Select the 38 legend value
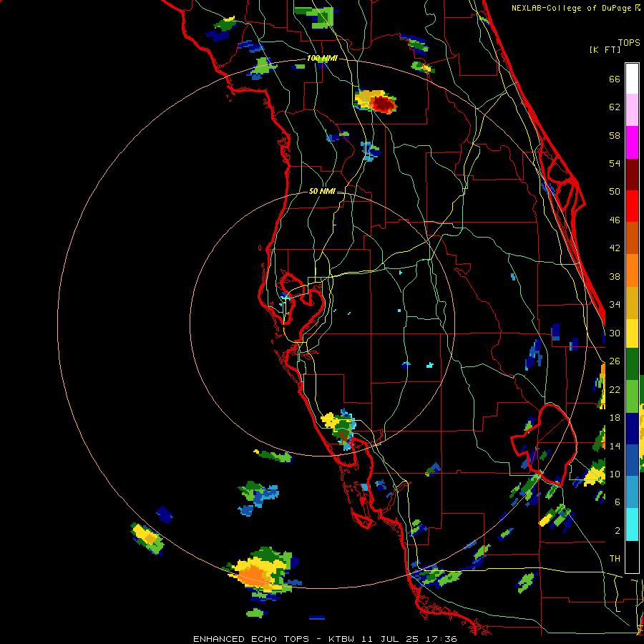This screenshot has width=644, height=644. pyautogui.click(x=615, y=276)
